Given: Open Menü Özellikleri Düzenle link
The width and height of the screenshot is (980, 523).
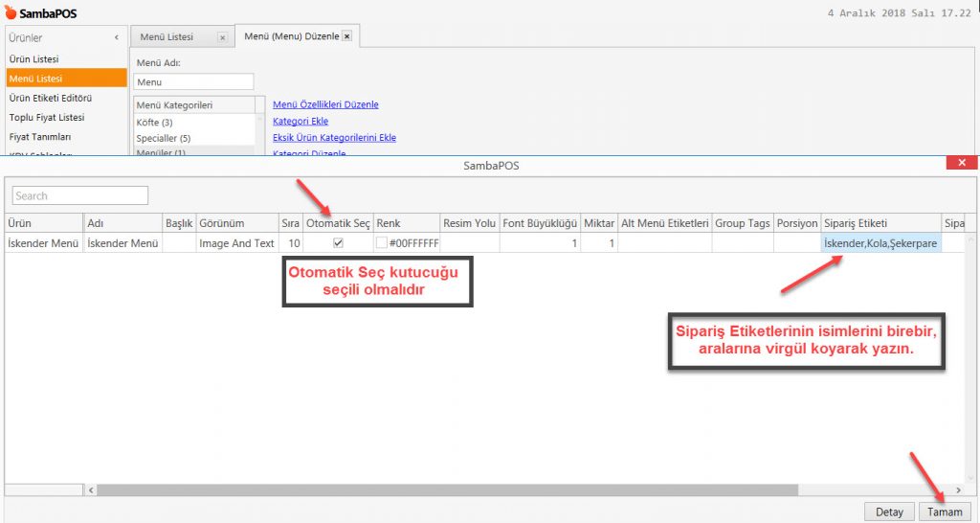Looking at the screenshot, I should tap(325, 104).
